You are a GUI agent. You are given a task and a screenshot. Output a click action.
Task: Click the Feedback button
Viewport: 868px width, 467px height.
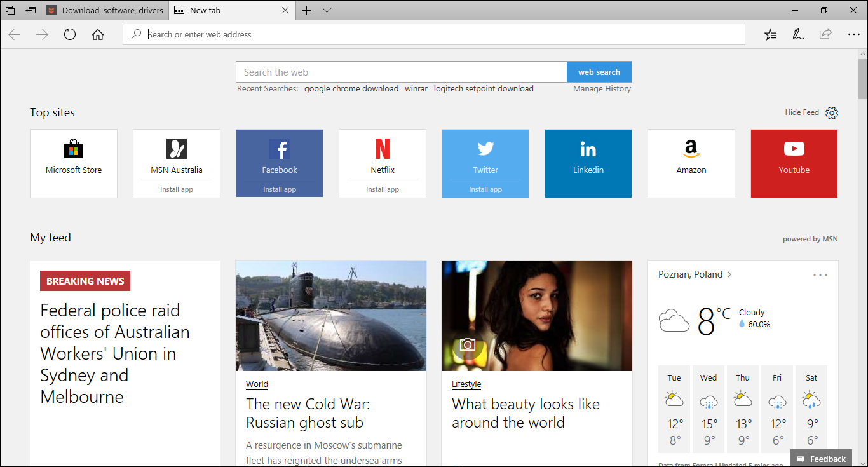(821, 459)
